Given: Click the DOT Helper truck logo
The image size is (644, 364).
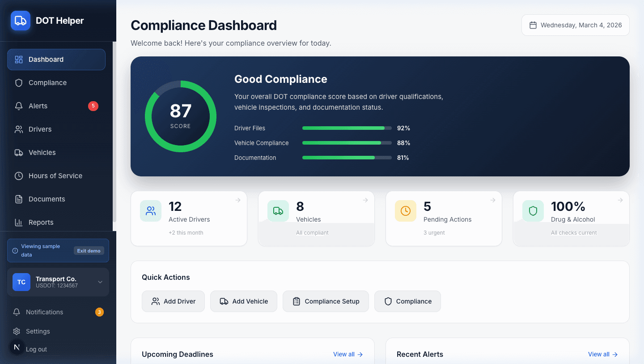Looking at the screenshot, I should (20, 21).
